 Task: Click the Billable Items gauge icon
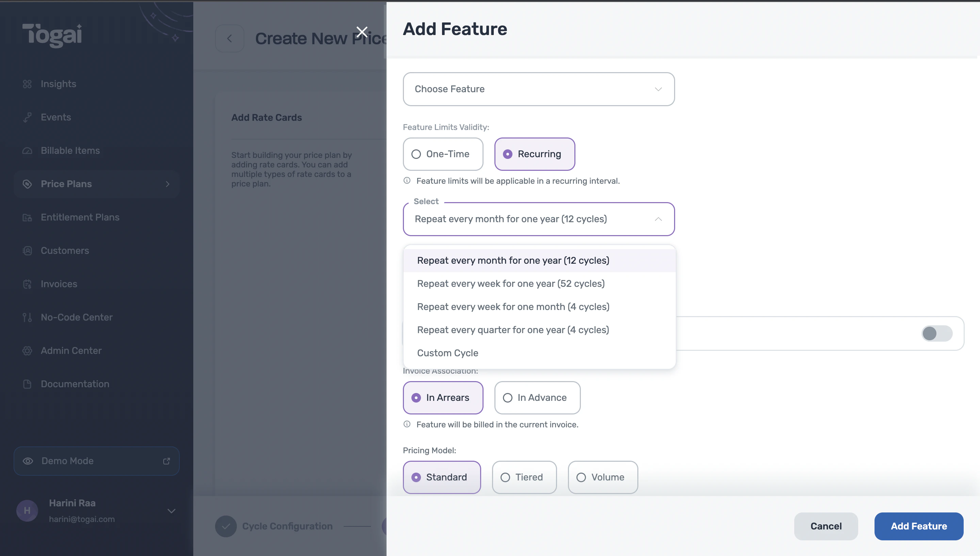27,151
